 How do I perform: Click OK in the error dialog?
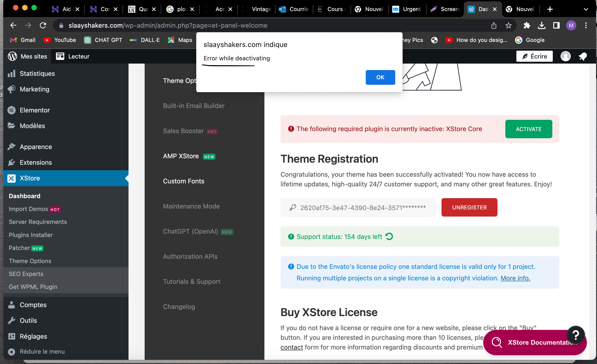[380, 77]
